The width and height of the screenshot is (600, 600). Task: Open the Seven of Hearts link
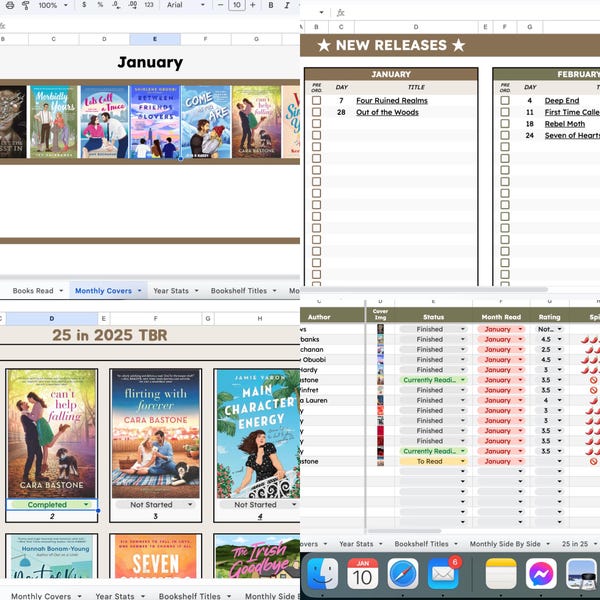click(x=572, y=135)
